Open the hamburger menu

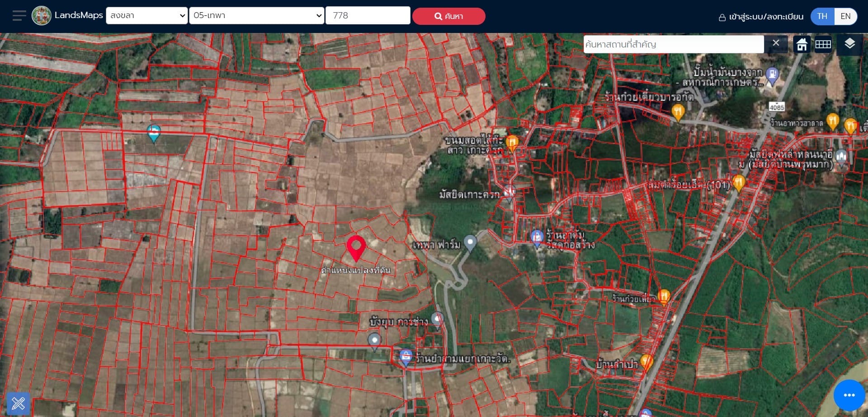[x=19, y=16]
